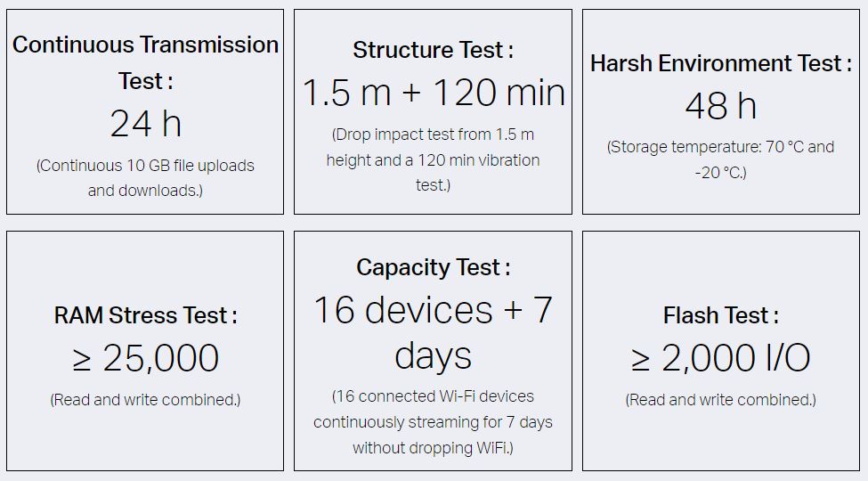868x481 pixels.
Task: Click the -20 °C text in Harsh Environment card
Action: [721, 172]
